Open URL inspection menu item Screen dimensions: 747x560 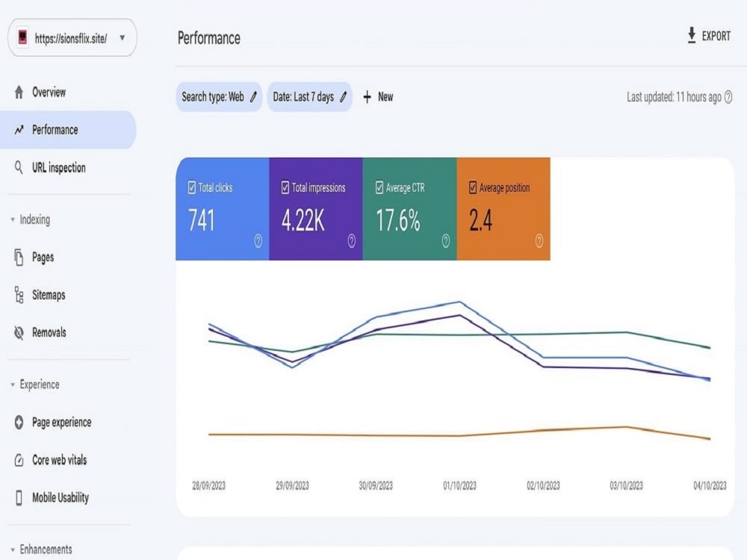(x=68, y=167)
